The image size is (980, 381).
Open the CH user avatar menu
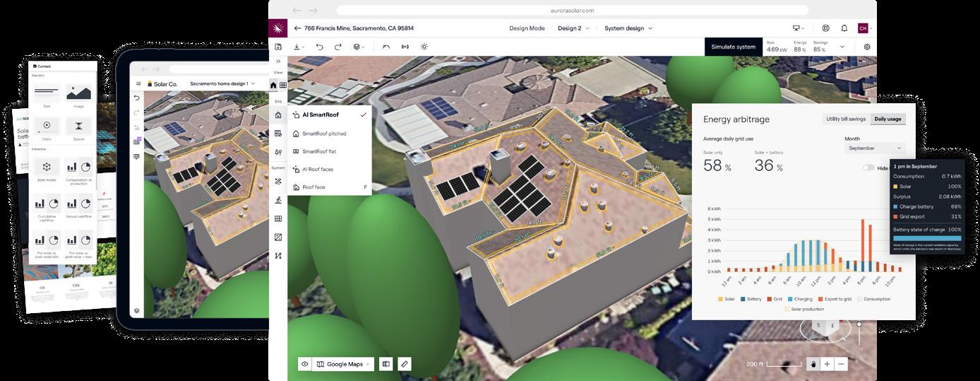865,28
